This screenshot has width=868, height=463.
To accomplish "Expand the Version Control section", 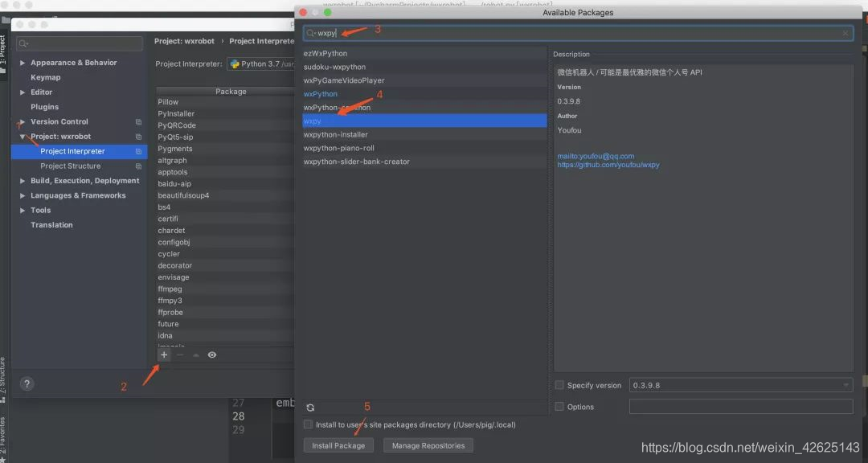I will (23, 122).
